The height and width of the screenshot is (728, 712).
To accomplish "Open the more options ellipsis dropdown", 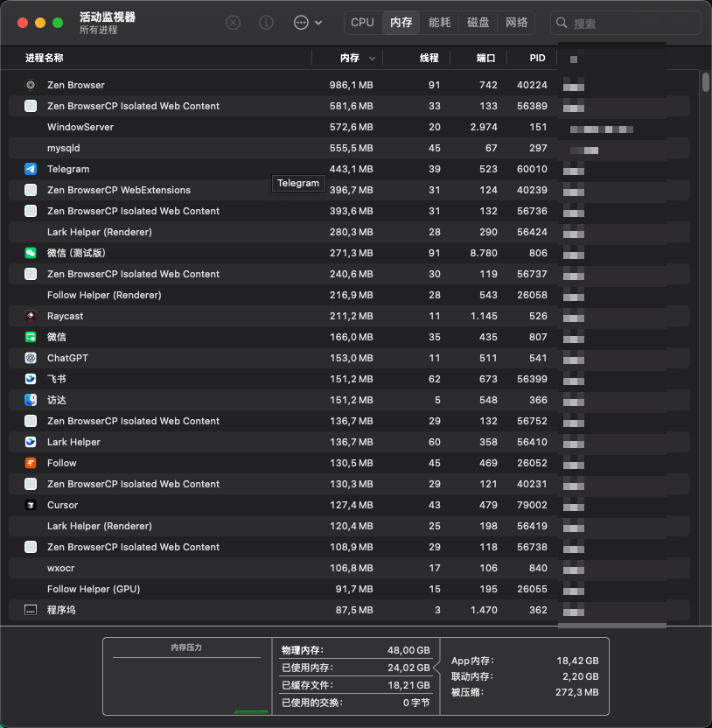I will tap(301, 22).
